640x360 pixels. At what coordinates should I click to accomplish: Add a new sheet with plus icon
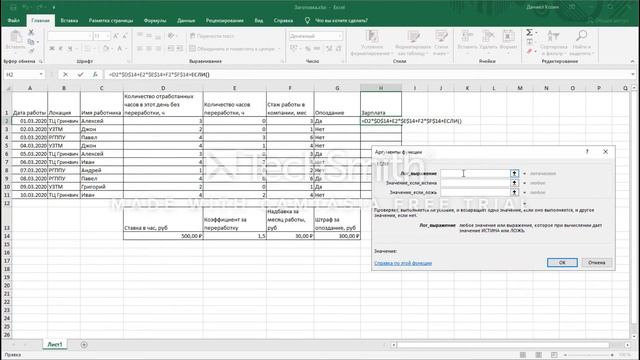[84, 345]
